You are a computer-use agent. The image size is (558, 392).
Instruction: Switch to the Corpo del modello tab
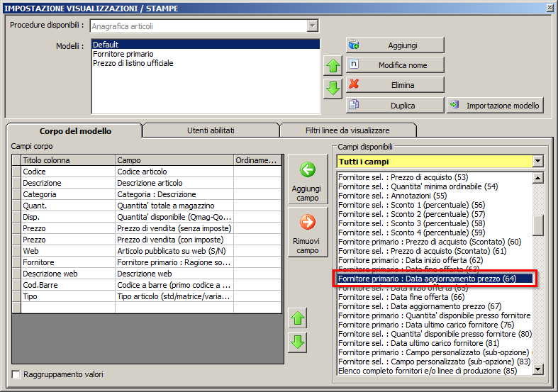coord(75,131)
